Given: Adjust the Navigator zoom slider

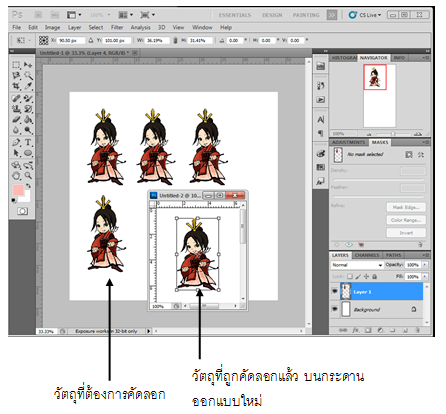Looking at the screenshot, I should pyautogui.click(x=393, y=134).
